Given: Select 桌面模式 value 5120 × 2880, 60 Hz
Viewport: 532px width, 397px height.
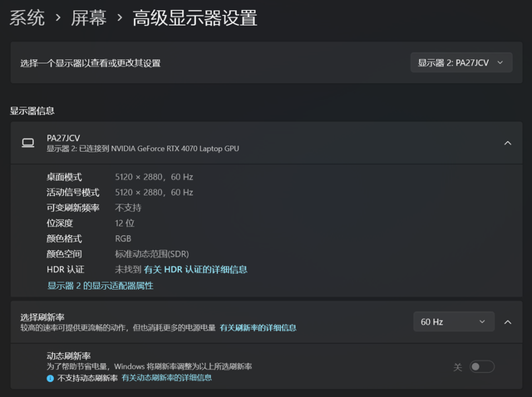Looking at the screenshot, I should click(x=154, y=177).
